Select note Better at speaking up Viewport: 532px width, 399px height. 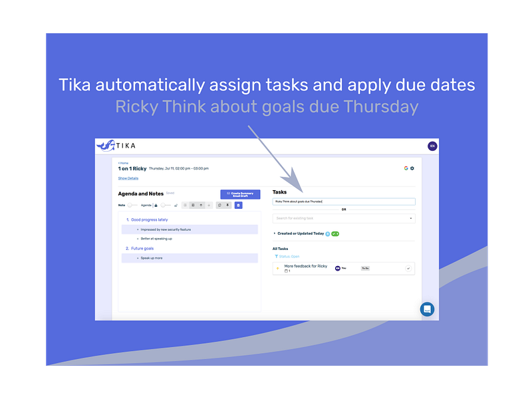tap(156, 239)
